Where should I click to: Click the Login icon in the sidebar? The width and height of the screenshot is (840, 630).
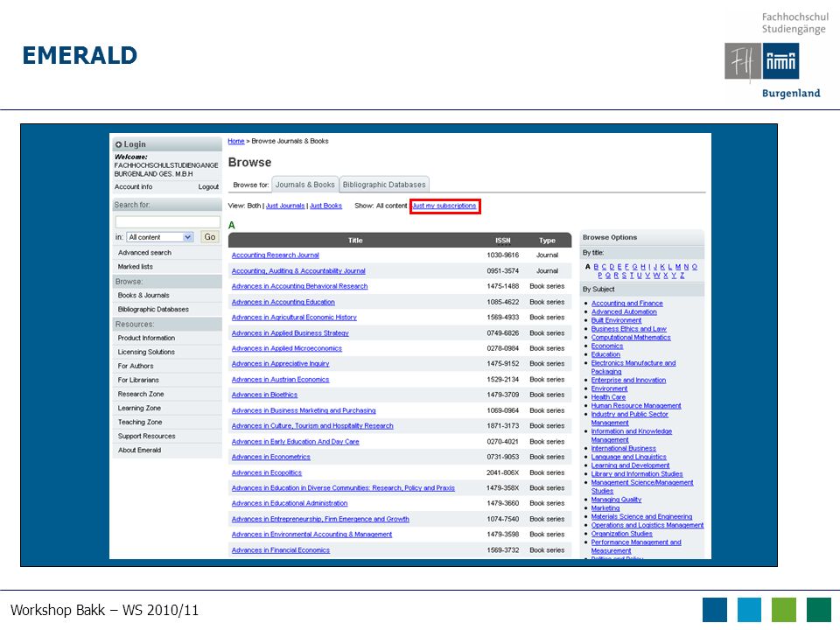[x=118, y=144]
